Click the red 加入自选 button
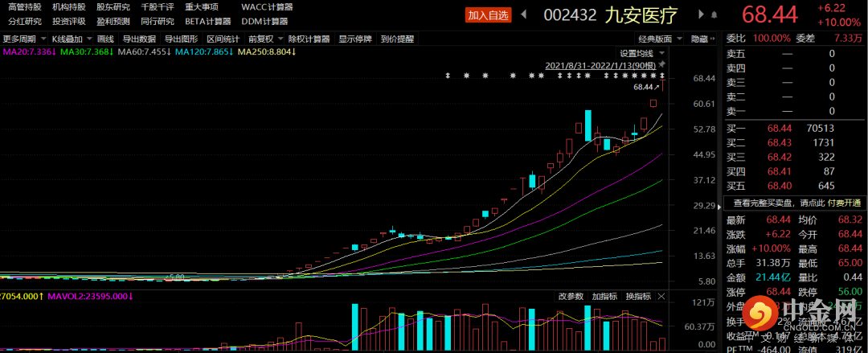Viewport: 868px width, 353px height. (489, 14)
